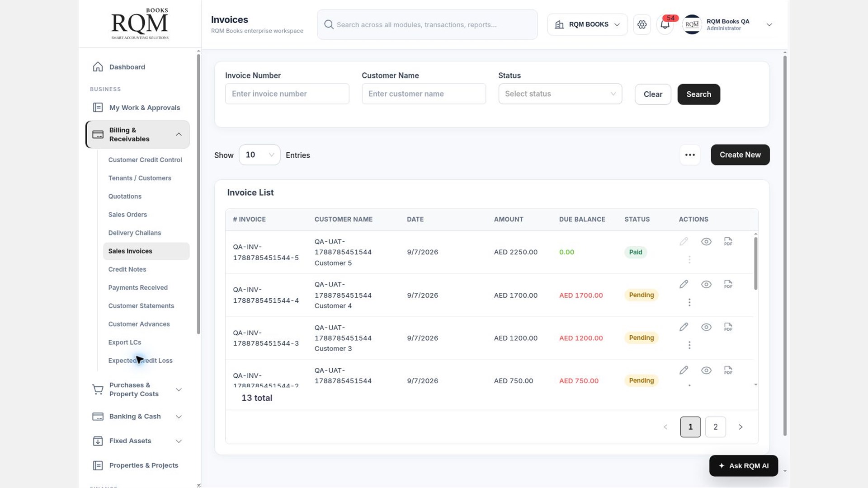Click the Purchases & Property Costs cart icon
Image resolution: width=868 pixels, height=488 pixels.
[98, 389]
